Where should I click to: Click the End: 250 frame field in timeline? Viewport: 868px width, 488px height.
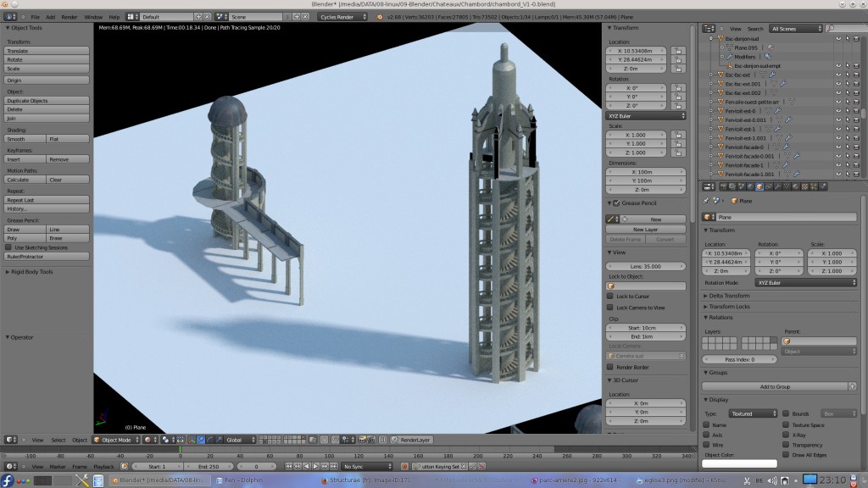coord(211,465)
